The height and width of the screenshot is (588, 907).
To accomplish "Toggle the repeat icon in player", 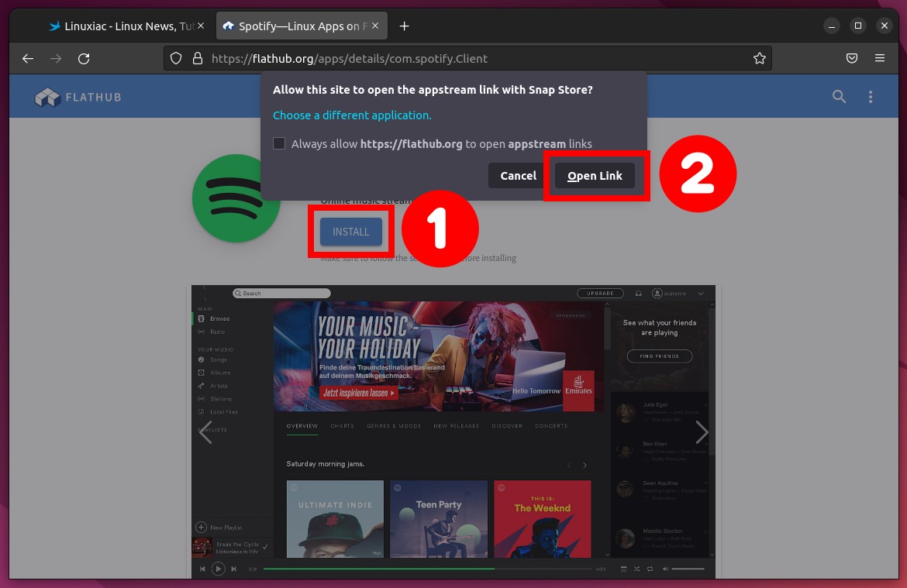I will coord(650,569).
